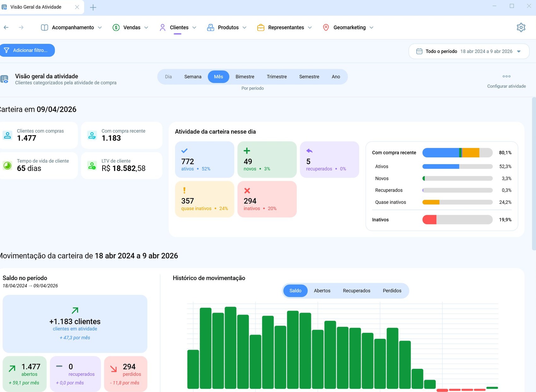Viewport: 536px width, 392px height.
Task: Switch history chart to Perdidos tab
Action: click(x=392, y=291)
